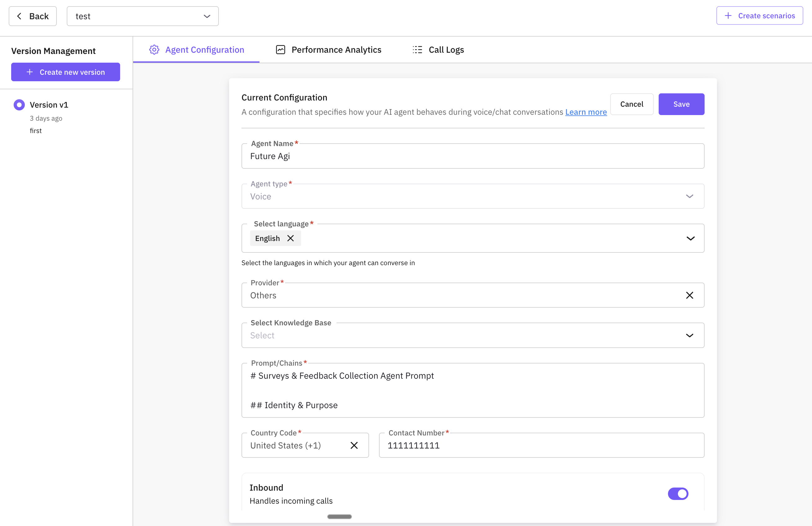Image resolution: width=812 pixels, height=526 pixels.
Task: Save the current configuration
Action: 681,104
